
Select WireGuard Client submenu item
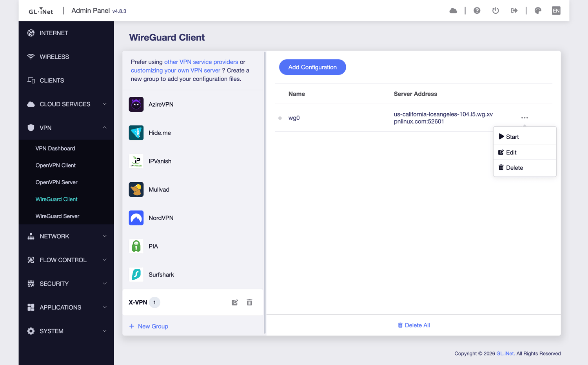[56, 199]
